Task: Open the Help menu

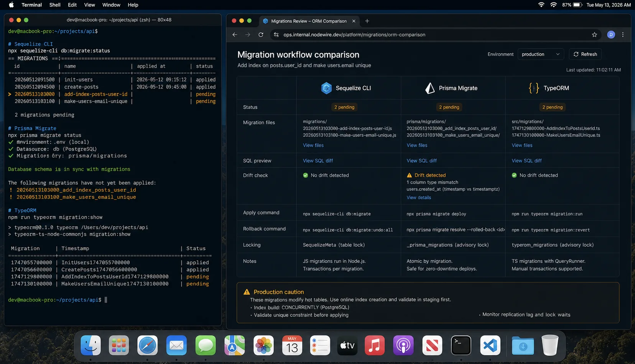Action: [133, 5]
